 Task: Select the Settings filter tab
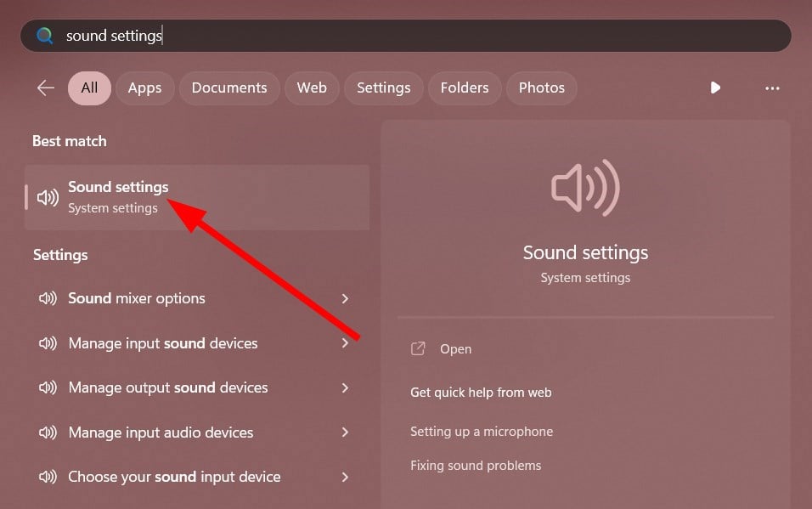383,88
